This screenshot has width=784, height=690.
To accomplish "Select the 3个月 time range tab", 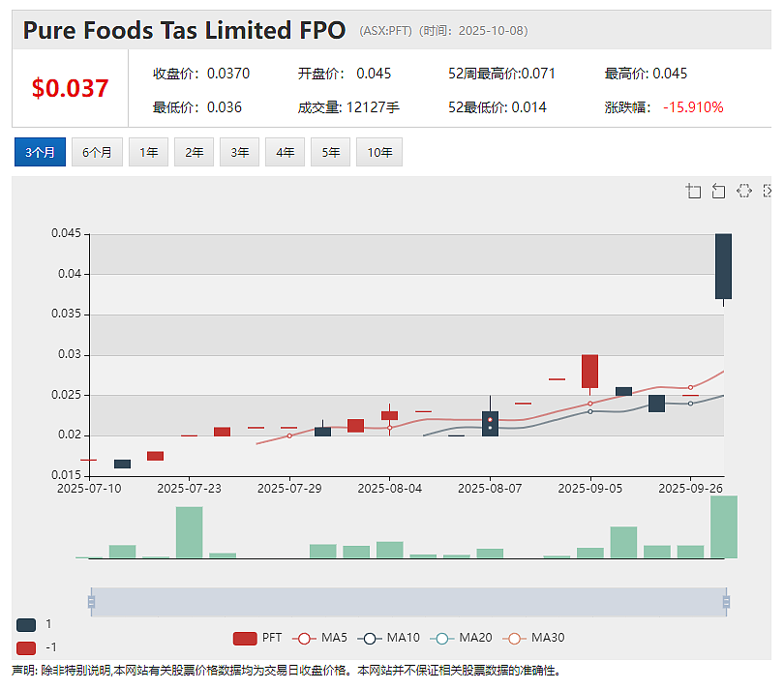I will click(40, 152).
